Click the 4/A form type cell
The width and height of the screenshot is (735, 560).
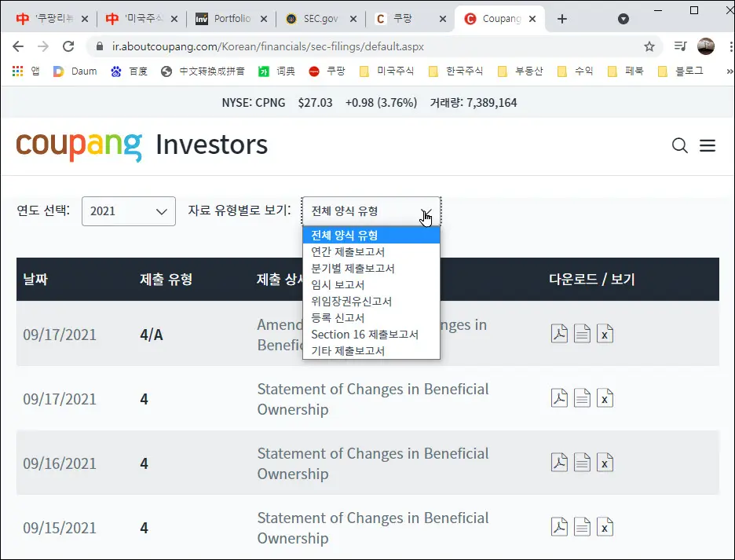[152, 335]
